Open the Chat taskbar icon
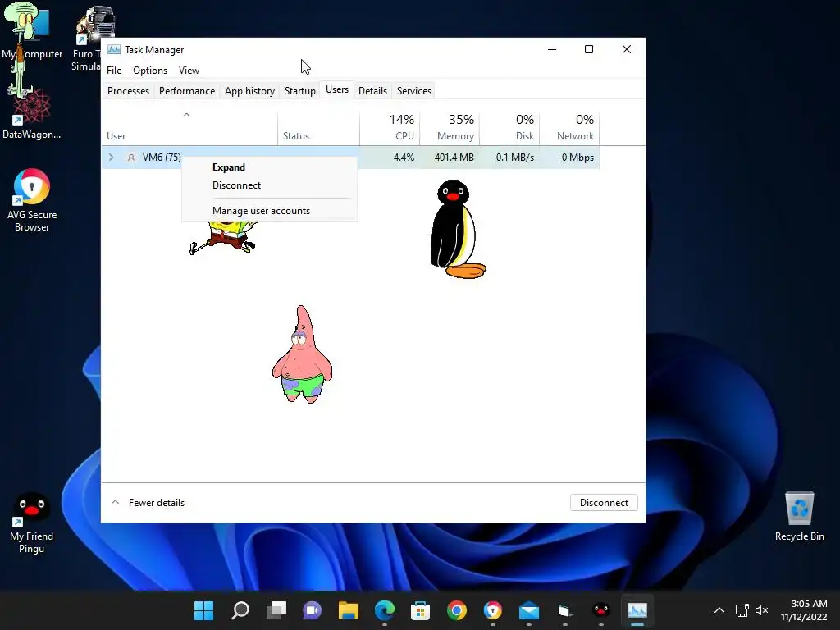Image resolution: width=840 pixels, height=630 pixels. 313,610
